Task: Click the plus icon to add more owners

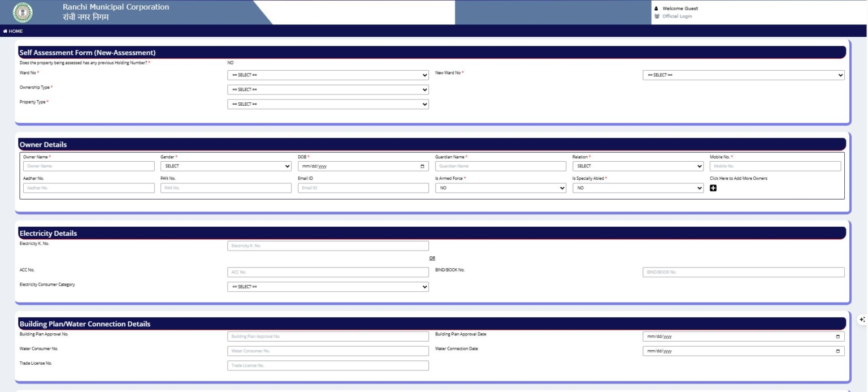Action: 713,188
